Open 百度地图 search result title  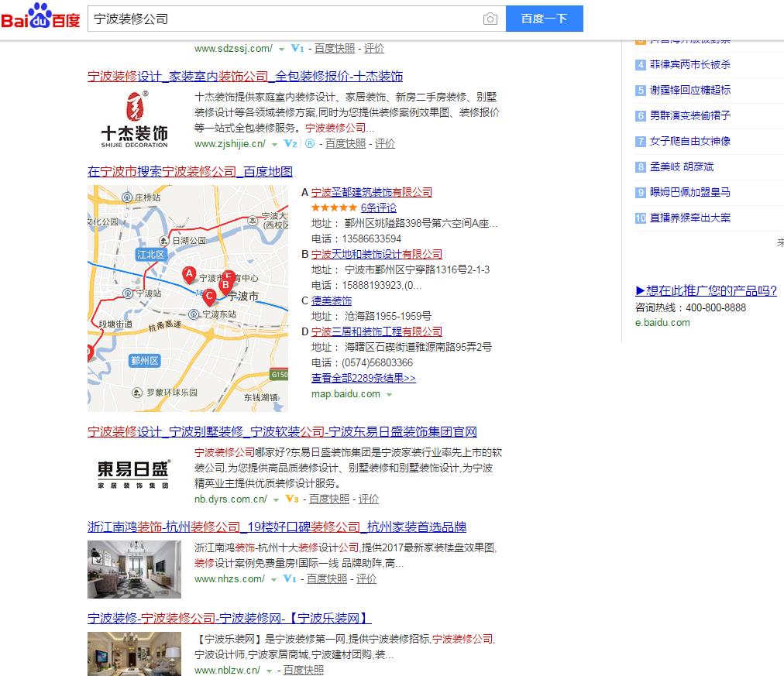(x=190, y=171)
